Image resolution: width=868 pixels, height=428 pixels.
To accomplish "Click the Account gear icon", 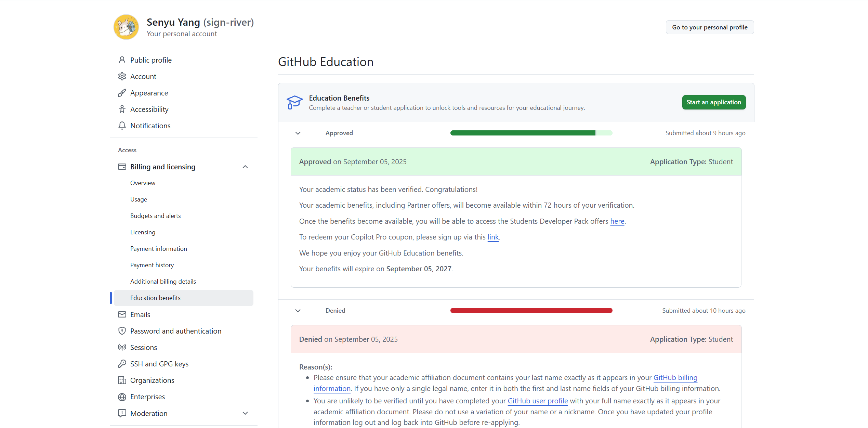I will [x=122, y=76].
